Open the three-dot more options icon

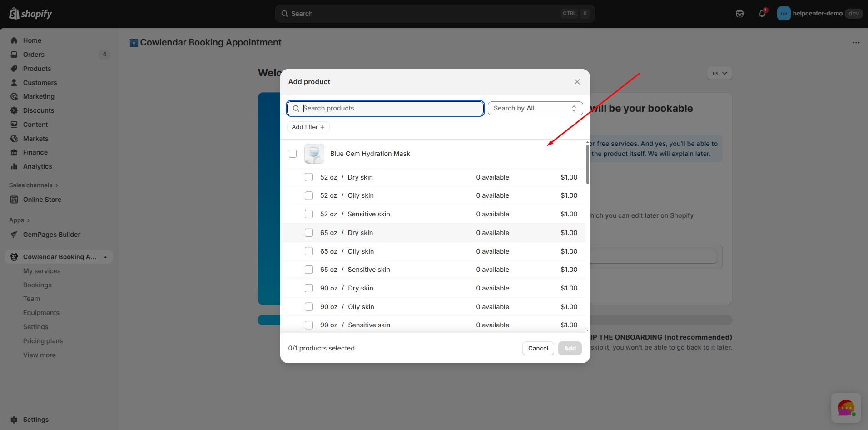pyautogui.click(x=856, y=43)
